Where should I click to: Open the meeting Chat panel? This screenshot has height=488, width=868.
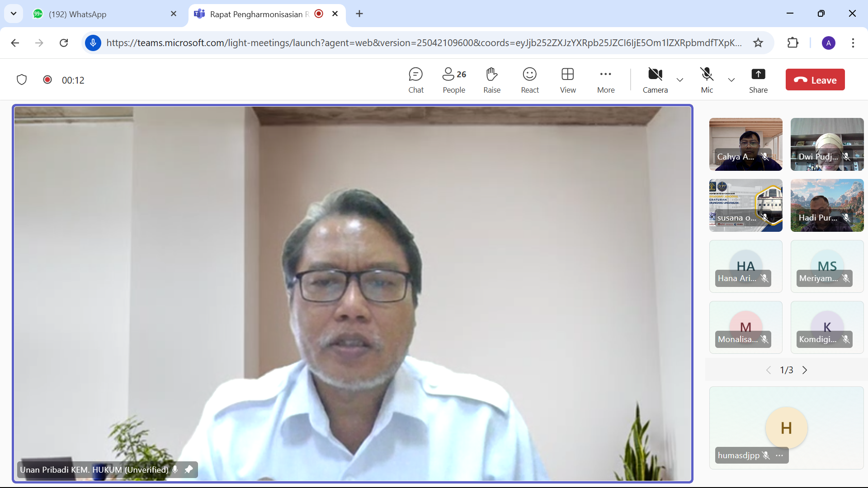[415, 80]
